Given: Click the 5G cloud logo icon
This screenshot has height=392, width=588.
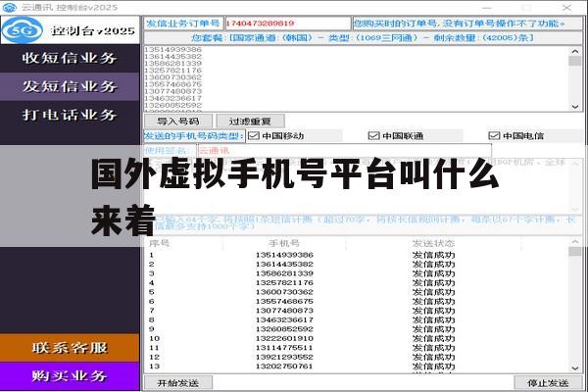Looking at the screenshot, I should (22, 30).
